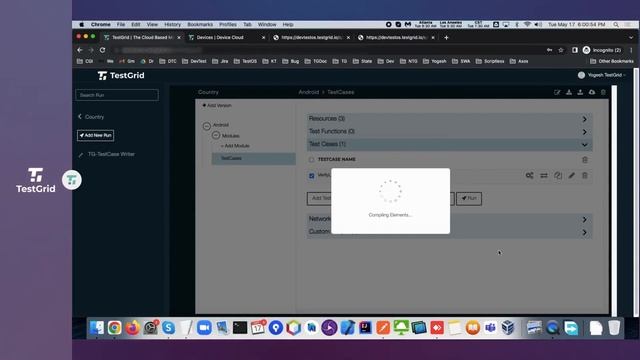Duplicate the Verify test case with copy icon
Screen dimensions: 640x360
[x=558, y=176]
